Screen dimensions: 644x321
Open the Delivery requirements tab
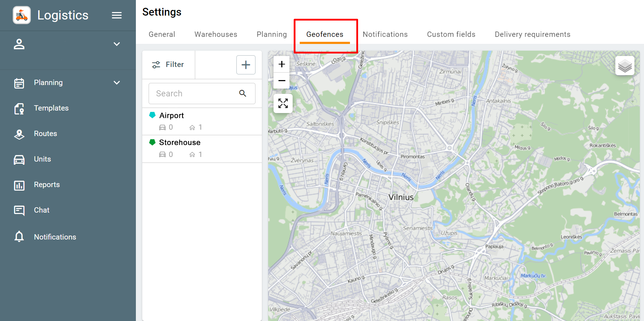(532, 34)
